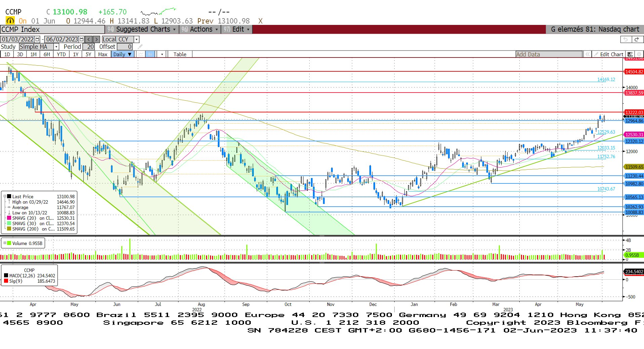Shift date range backward with left arrow

(89, 39)
